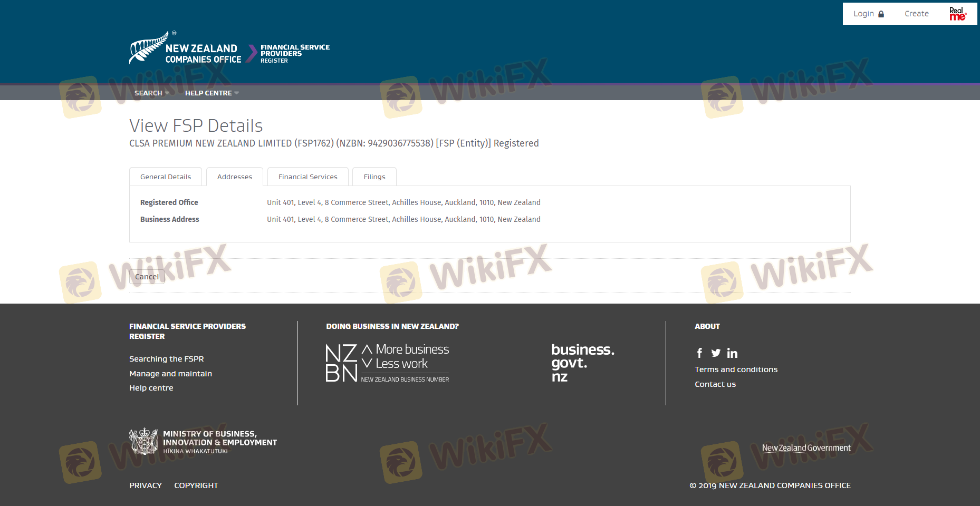Open the Twitter icon in About section
The height and width of the screenshot is (506, 980).
coord(716,353)
